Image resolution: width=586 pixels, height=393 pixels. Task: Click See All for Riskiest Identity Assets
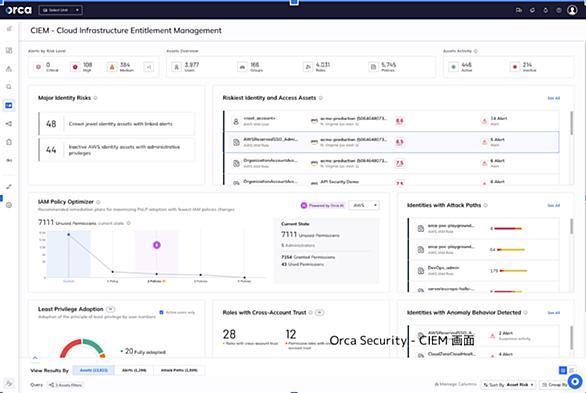[553, 98]
